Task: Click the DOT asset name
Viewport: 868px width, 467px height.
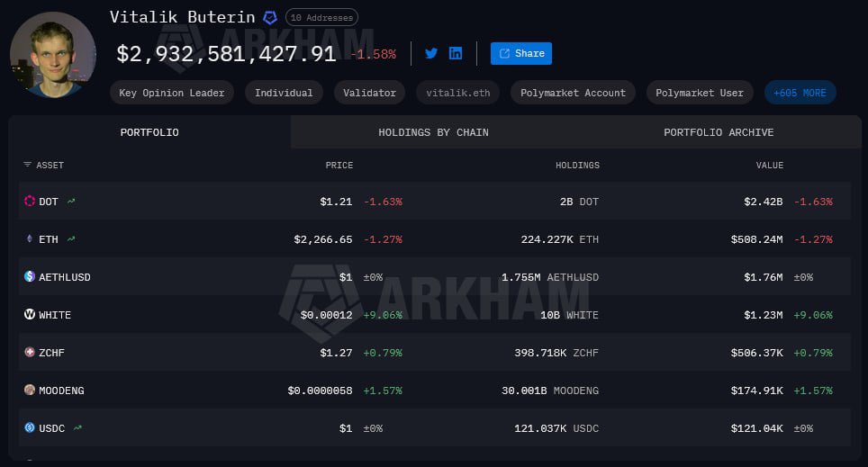Action: [x=48, y=202]
